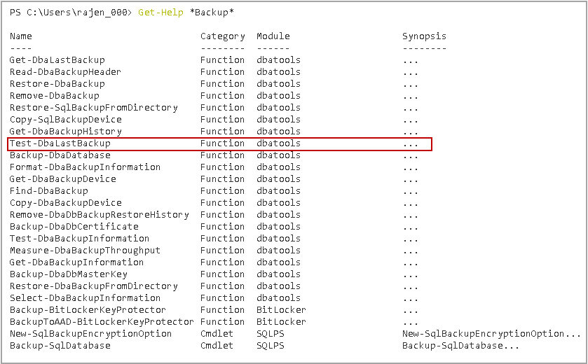Click Backup-DbaDbMasterKey in the list
Image resolution: width=588 pixels, height=364 pixels.
pos(68,274)
